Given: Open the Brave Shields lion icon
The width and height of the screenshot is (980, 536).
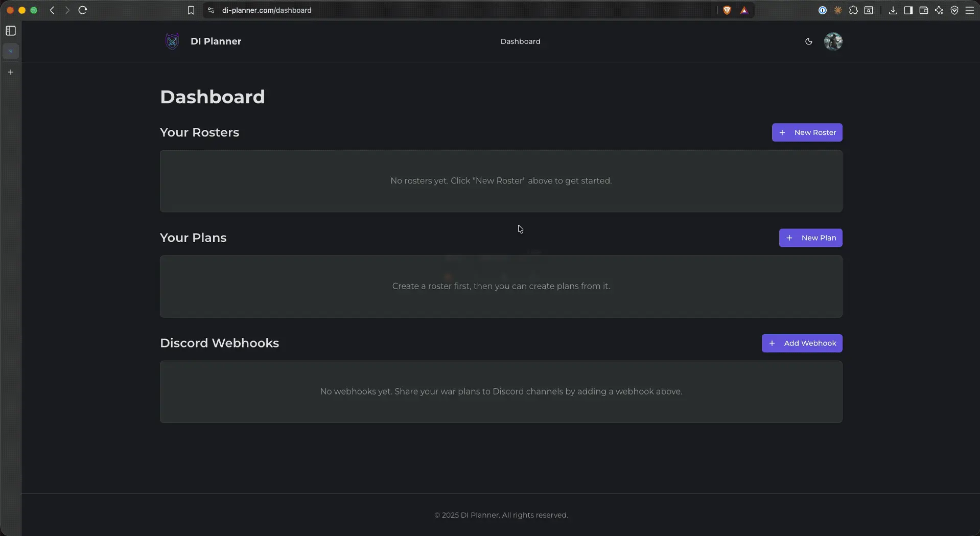Looking at the screenshot, I should coord(727,10).
